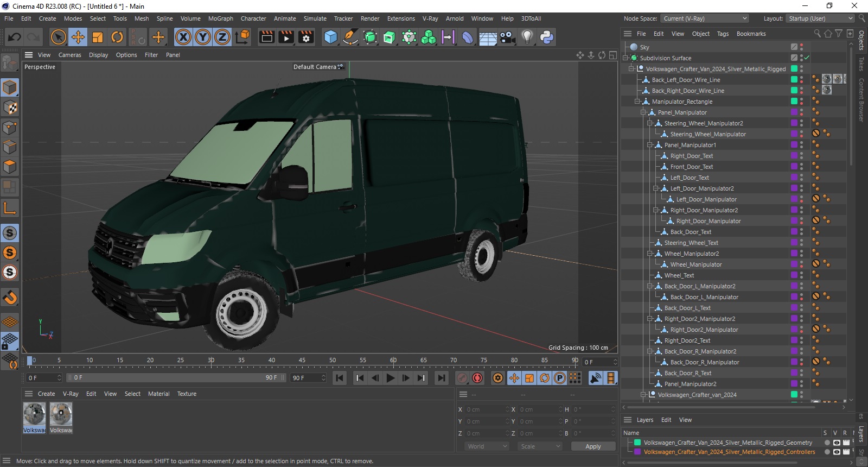868x467 pixels.
Task: Open the Simulate menu
Action: click(x=315, y=18)
